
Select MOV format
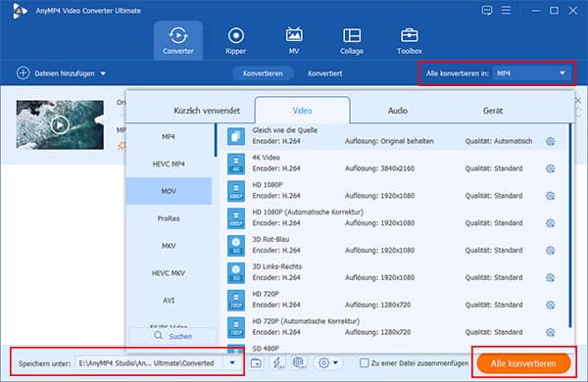[x=169, y=191]
